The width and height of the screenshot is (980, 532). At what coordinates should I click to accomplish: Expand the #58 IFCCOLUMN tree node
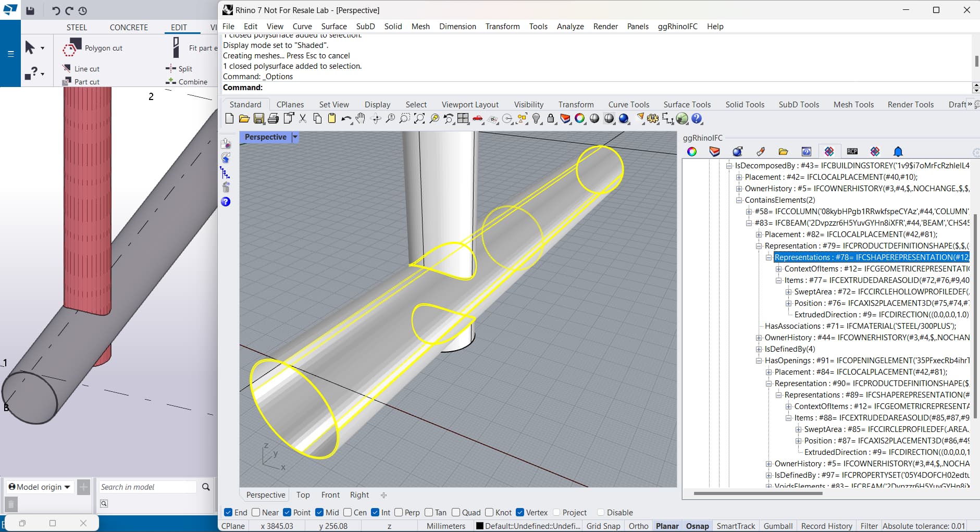click(749, 212)
